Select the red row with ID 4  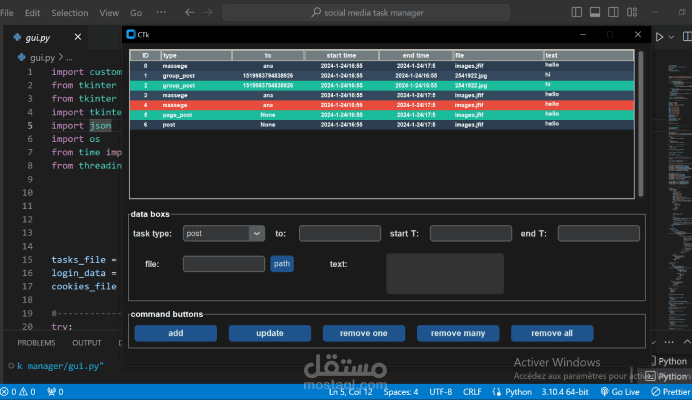[x=382, y=105]
